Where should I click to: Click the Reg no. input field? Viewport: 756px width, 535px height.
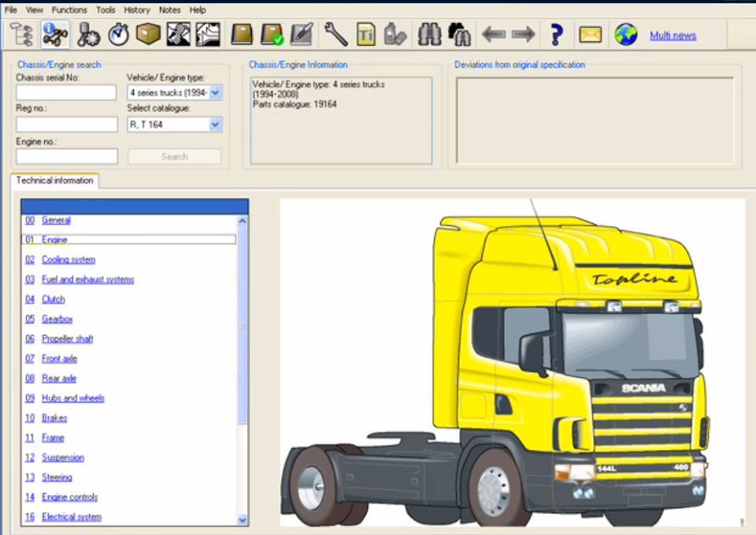coord(67,124)
